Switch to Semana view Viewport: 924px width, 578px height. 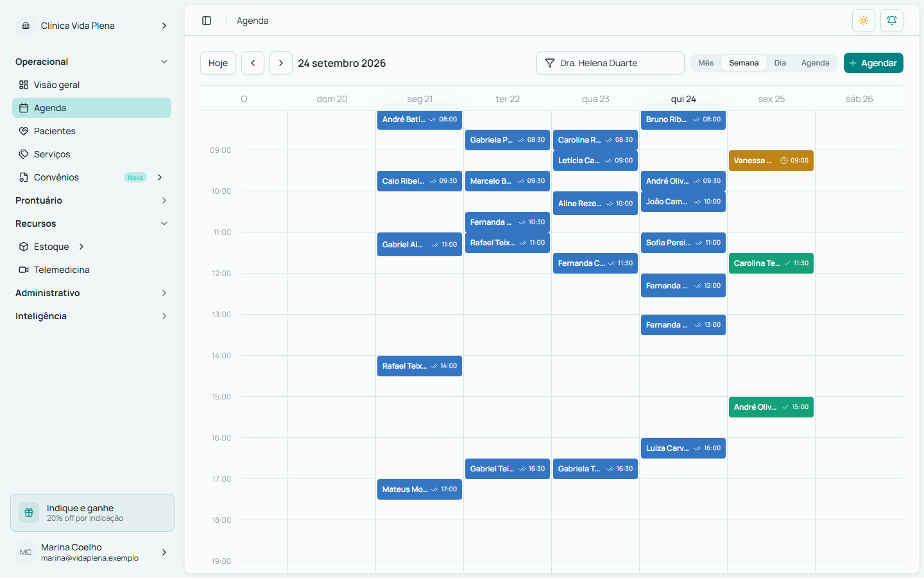point(744,63)
